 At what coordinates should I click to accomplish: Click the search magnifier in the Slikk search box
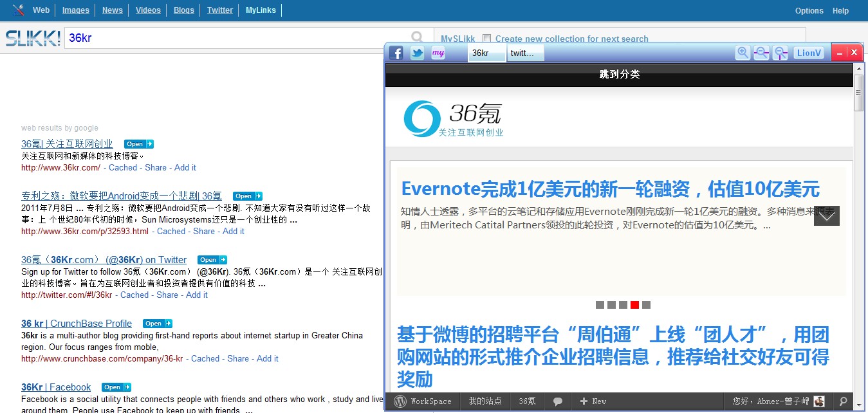click(418, 37)
